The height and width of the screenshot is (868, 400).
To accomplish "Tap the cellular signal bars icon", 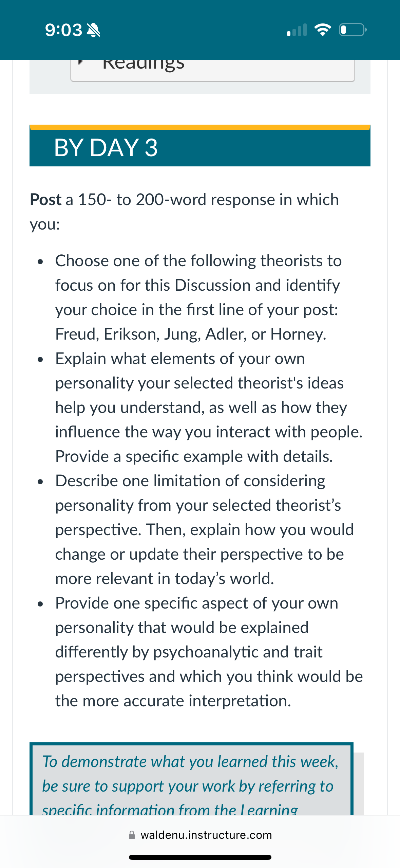I will coord(297,30).
